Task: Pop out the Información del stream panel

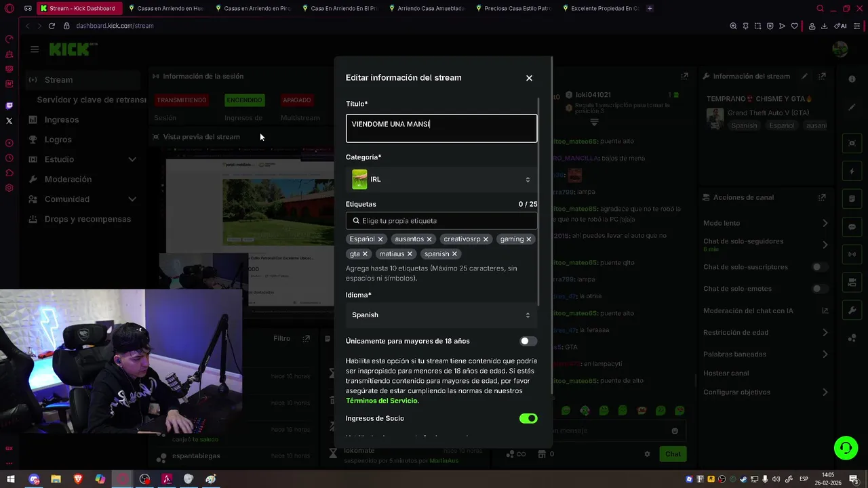Action: 823,77
